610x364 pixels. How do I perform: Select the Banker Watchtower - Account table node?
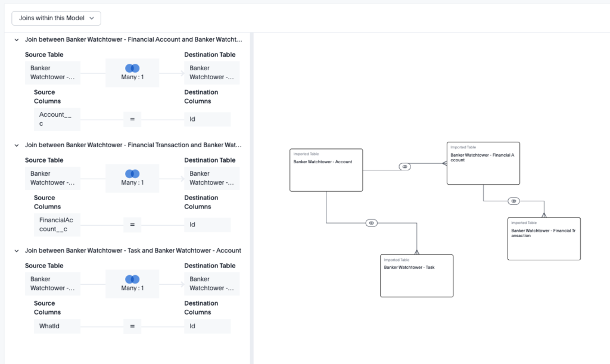[326, 170]
